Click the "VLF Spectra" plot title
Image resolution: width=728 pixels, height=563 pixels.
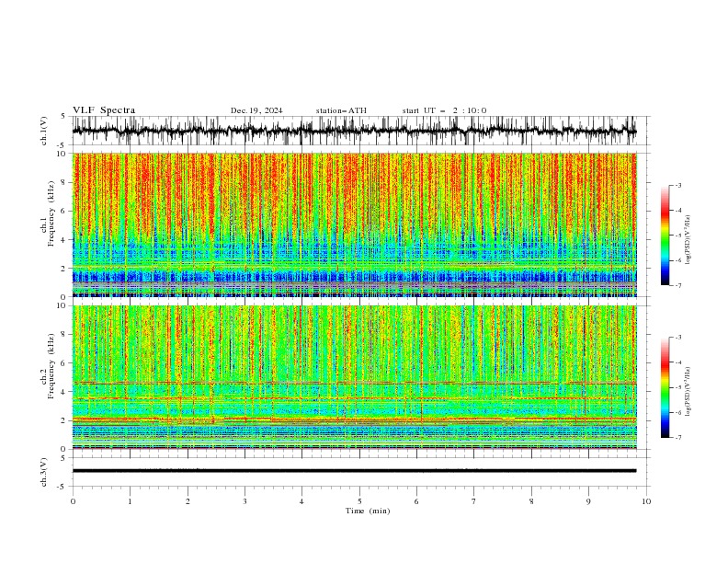(104, 110)
